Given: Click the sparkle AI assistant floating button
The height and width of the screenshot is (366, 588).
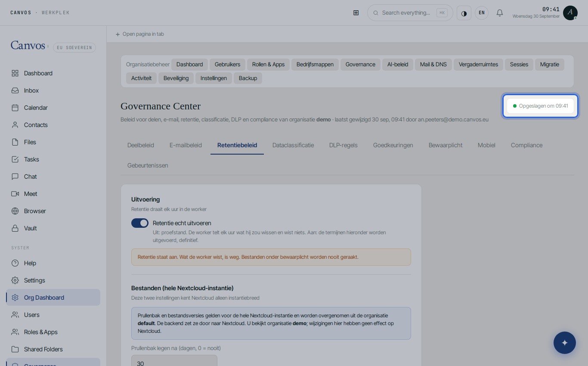Looking at the screenshot, I should 565,343.
